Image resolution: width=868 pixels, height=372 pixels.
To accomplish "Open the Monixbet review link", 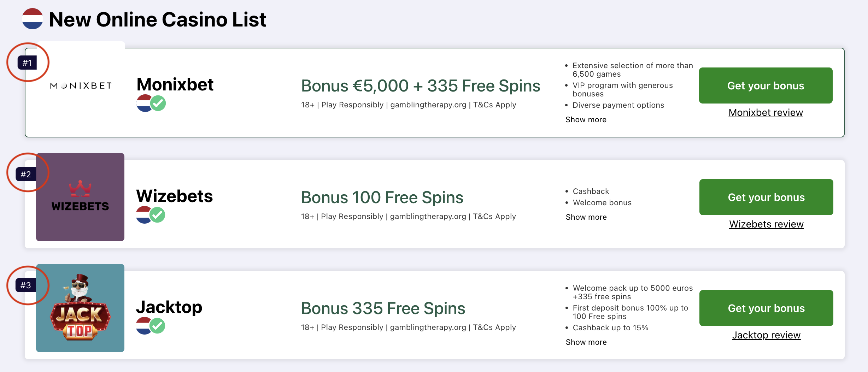I will tap(766, 113).
